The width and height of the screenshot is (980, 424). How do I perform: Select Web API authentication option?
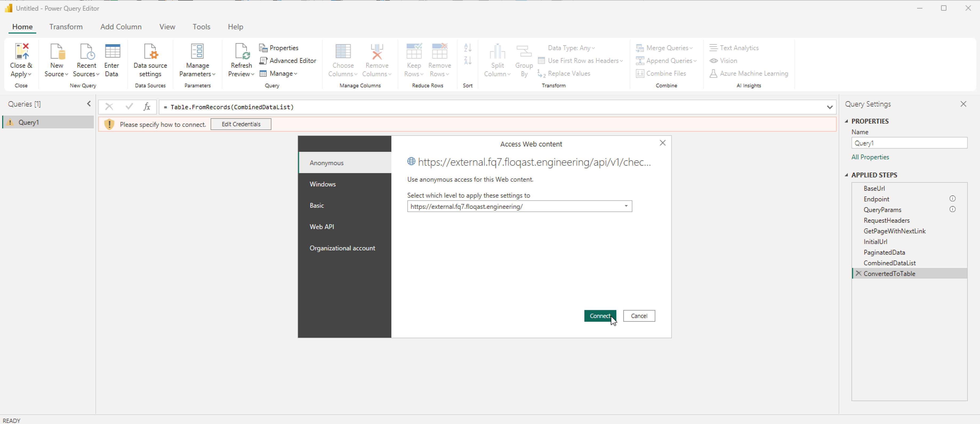click(345, 226)
